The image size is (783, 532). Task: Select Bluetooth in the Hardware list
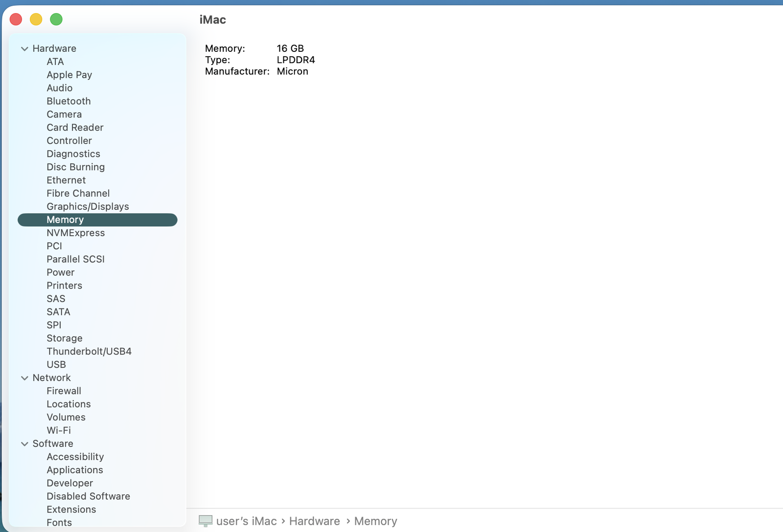click(x=69, y=101)
